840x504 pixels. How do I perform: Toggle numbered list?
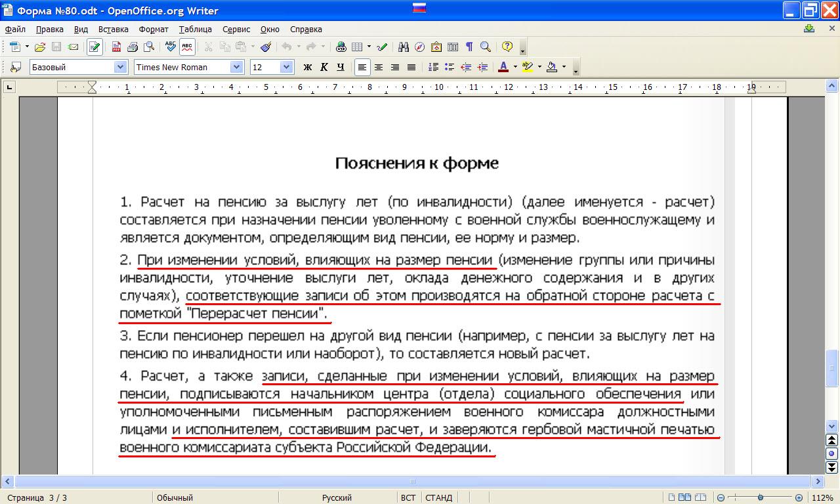[433, 67]
